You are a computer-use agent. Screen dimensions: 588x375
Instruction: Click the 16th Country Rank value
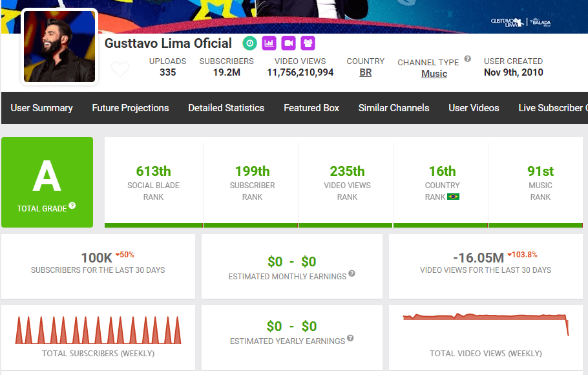(443, 171)
